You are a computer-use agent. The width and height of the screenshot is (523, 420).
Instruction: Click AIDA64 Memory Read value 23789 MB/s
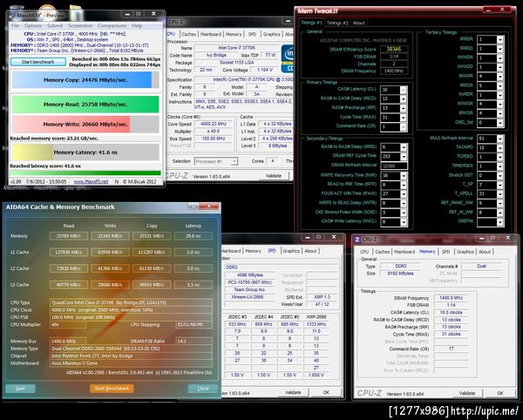[x=69, y=236]
